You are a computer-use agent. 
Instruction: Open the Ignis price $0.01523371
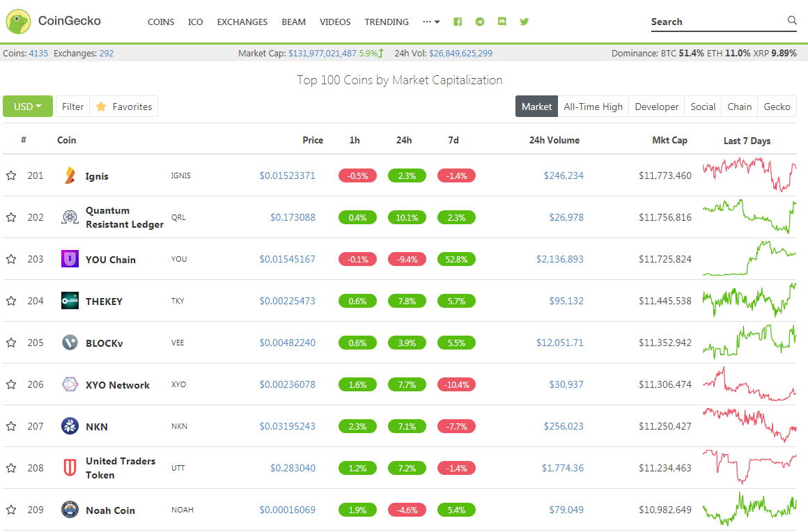pos(287,175)
